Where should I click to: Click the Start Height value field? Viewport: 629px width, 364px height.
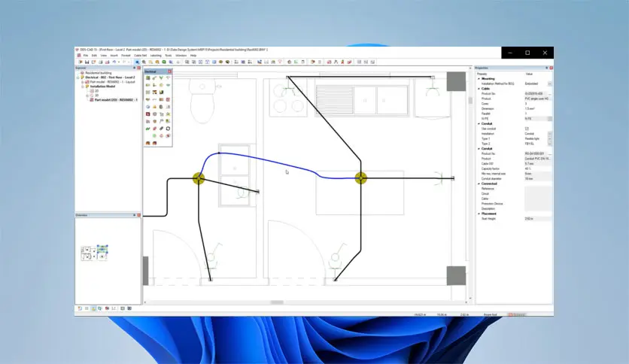[x=538, y=219]
